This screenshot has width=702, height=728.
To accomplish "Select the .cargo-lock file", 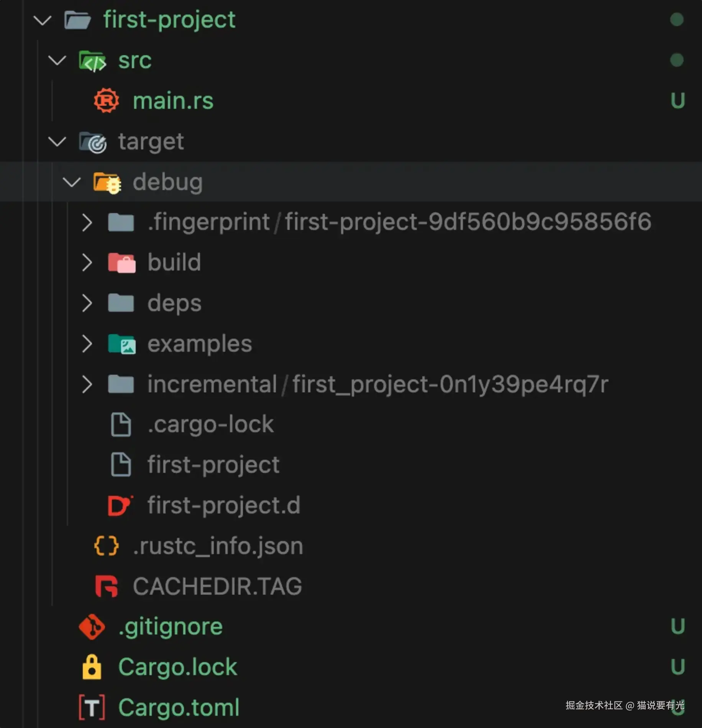I will click(x=210, y=425).
